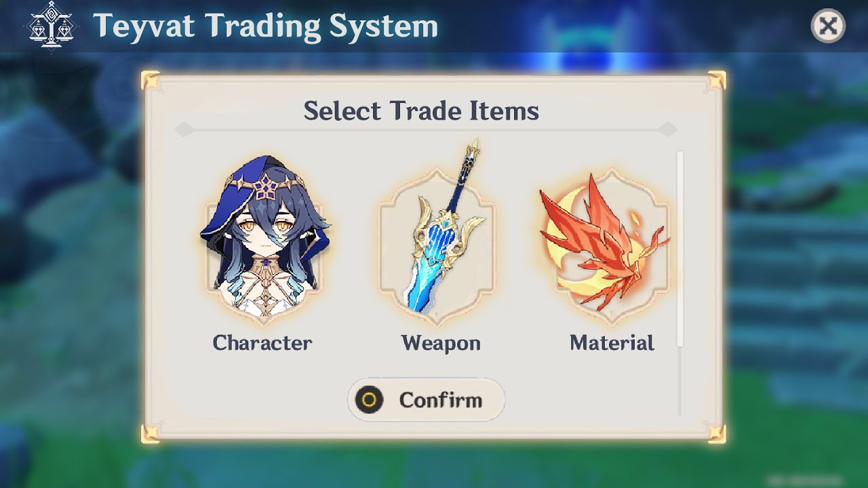
Task: Click the yellow ring icon on Confirm
Action: (369, 400)
